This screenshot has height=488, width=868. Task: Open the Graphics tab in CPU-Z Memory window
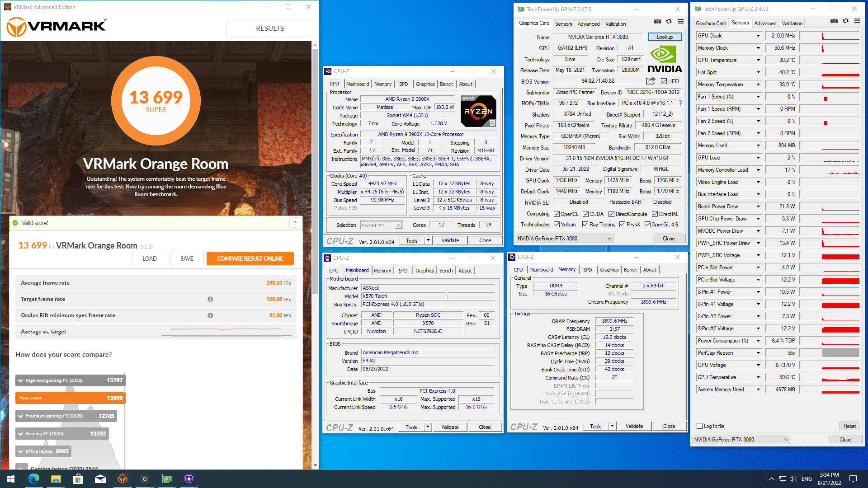[609, 270]
